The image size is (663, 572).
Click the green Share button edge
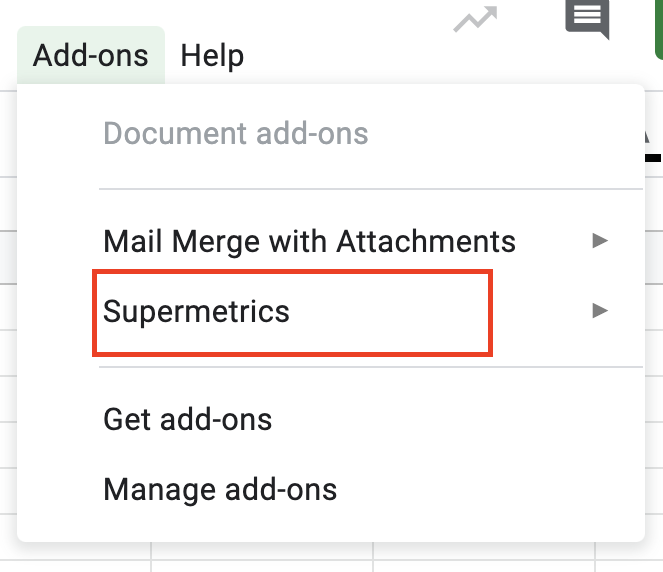(x=659, y=29)
